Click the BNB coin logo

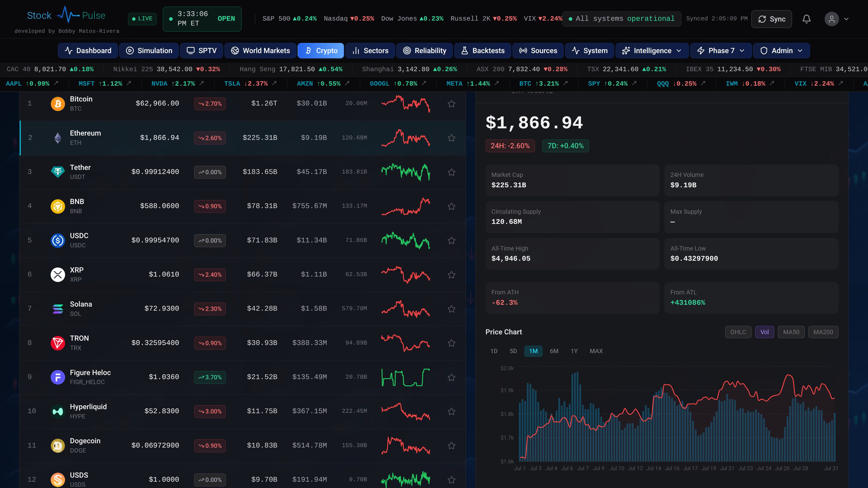coord(58,206)
